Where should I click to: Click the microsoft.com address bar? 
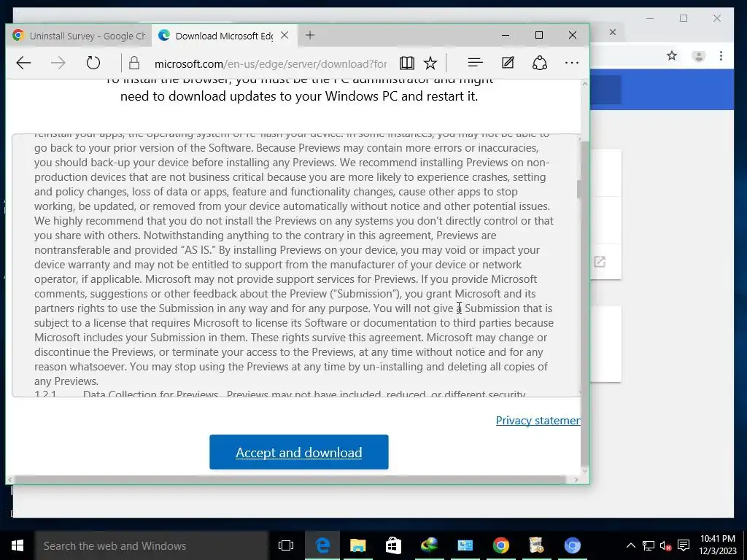[271, 63]
